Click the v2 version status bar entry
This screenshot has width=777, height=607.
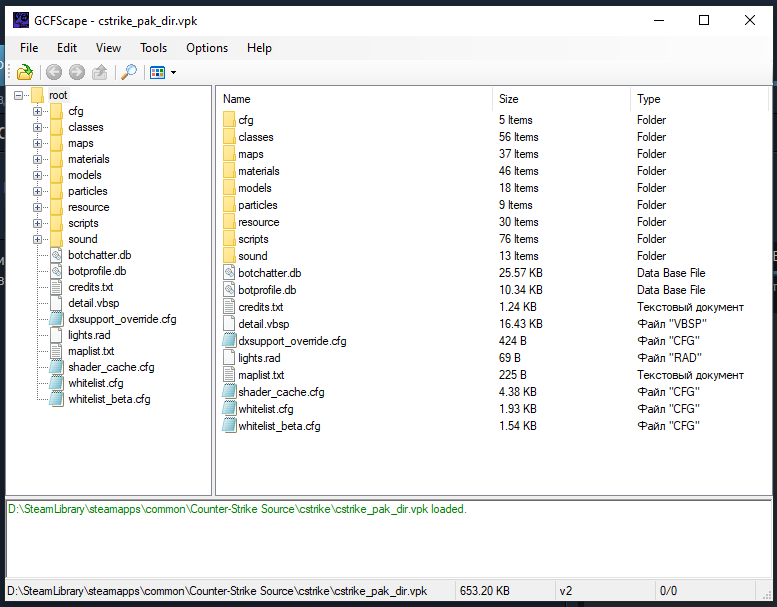pos(565,591)
